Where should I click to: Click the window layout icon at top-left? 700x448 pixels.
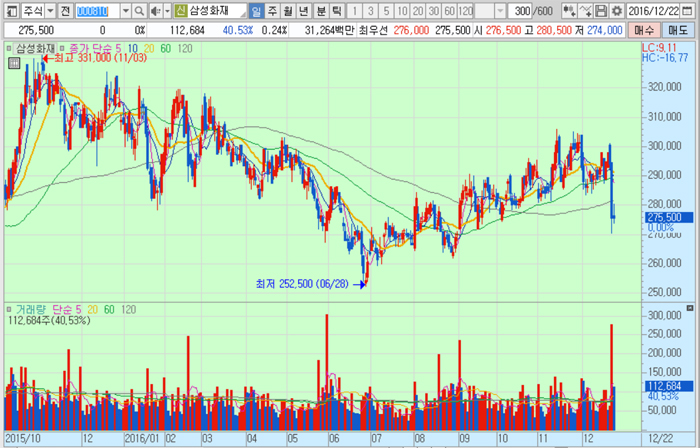click(x=9, y=10)
